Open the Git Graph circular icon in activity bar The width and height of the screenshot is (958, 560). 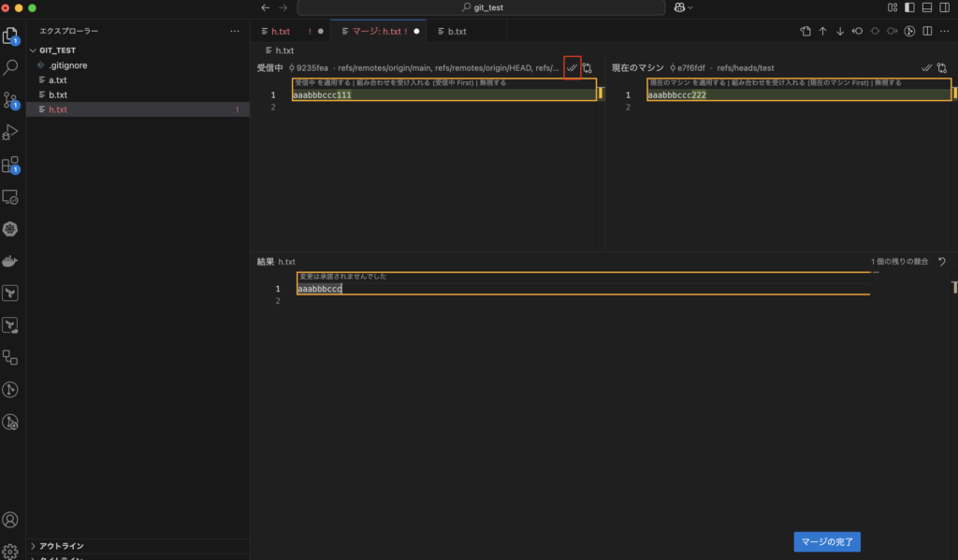(x=10, y=390)
